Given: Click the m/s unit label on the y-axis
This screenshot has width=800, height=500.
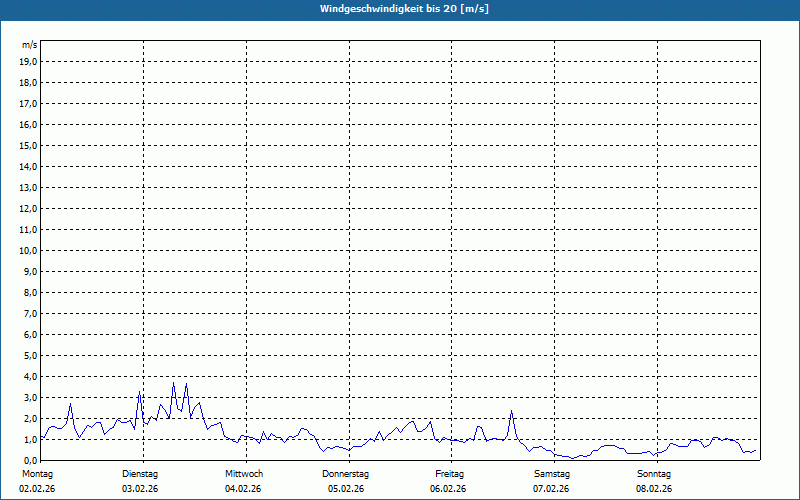Looking at the screenshot, I should coord(30,45).
